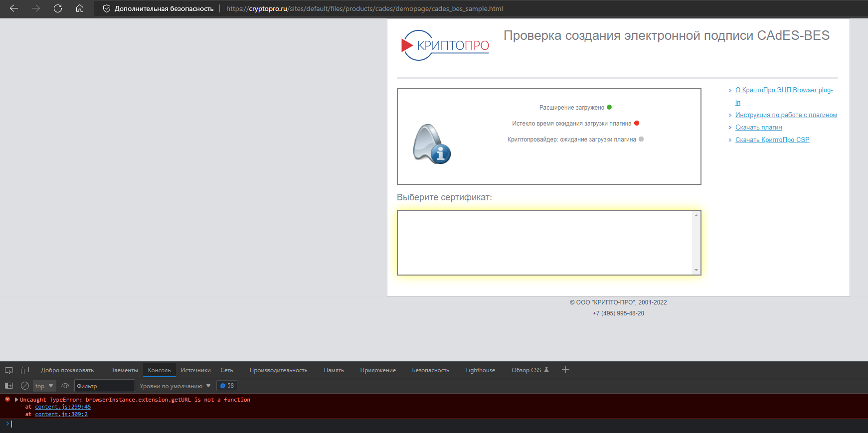This screenshot has height=433, width=868.
Task: Toggle device emulation icon in DevTools
Action: point(25,370)
